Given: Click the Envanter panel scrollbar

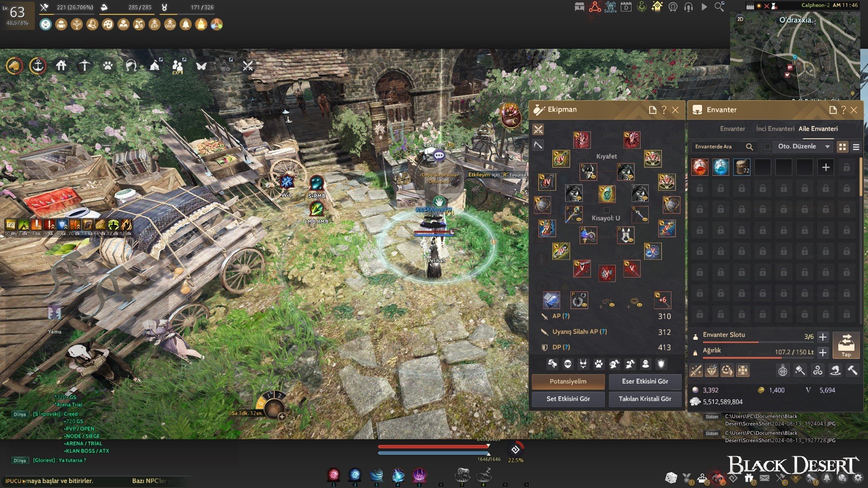Looking at the screenshot, I should tap(861, 177).
